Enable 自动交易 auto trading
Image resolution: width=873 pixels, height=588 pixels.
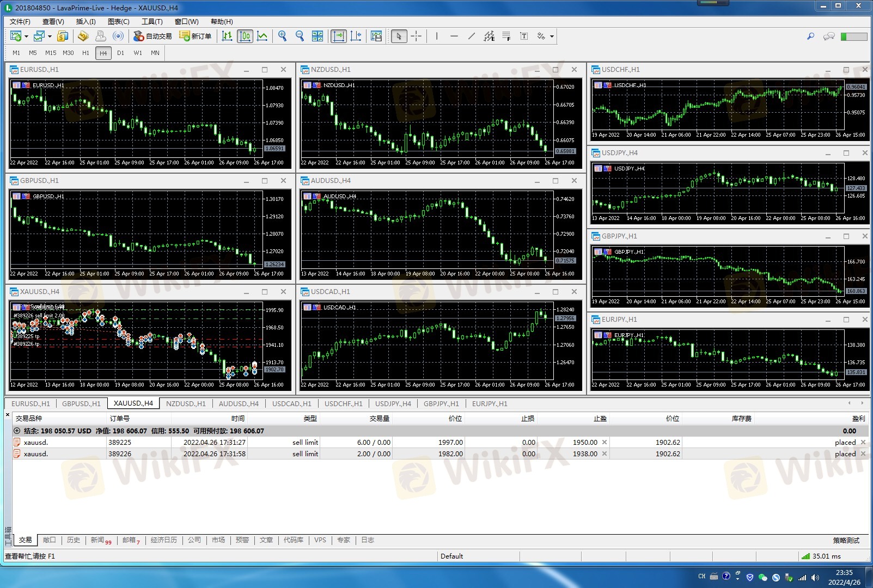152,36
